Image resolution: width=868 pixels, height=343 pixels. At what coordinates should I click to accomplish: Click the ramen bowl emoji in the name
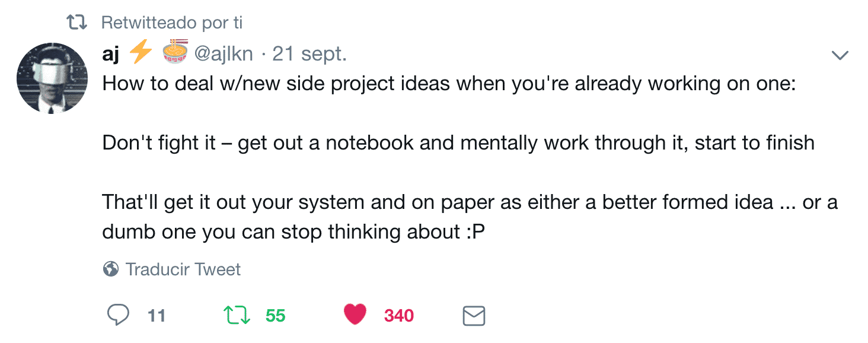coord(175,52)
